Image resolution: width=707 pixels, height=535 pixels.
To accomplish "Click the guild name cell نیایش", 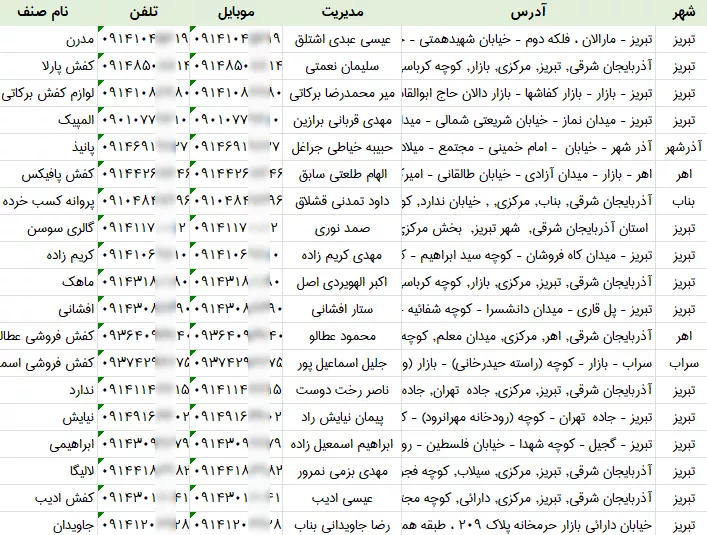I will 49,418.
